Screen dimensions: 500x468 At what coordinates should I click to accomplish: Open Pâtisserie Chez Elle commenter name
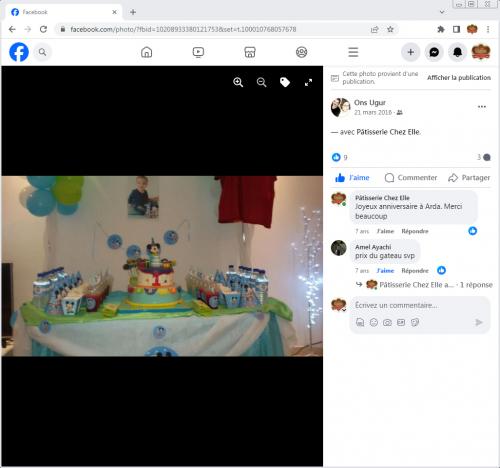pyautogui.click(x=382, y=198)
